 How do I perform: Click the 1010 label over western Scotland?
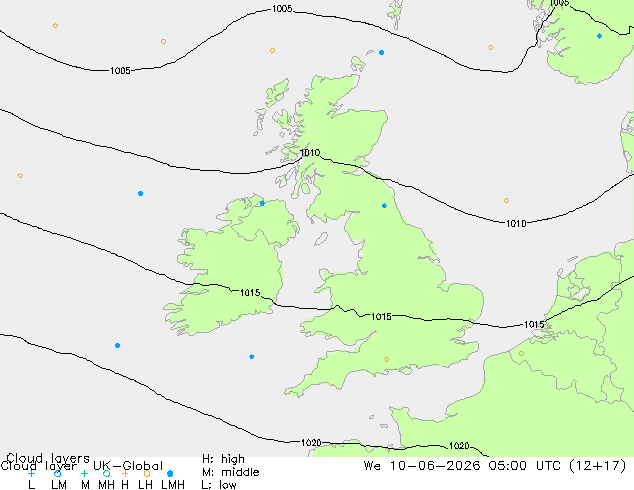[x=310, y=152]
